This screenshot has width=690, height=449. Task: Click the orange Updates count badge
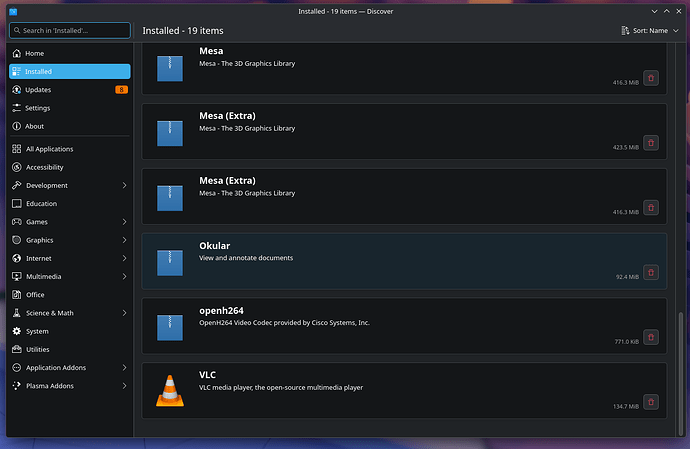coord(121,90)
